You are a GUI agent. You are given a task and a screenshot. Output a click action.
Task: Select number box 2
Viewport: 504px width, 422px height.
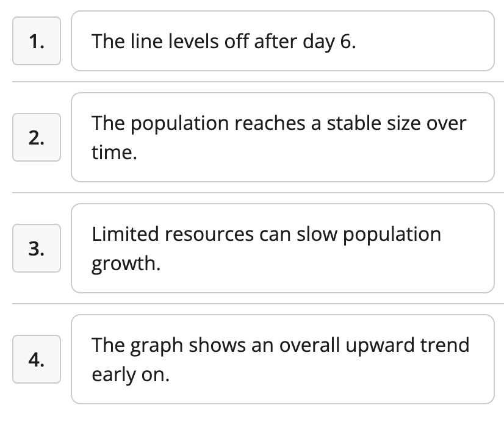tap(37, 137)
